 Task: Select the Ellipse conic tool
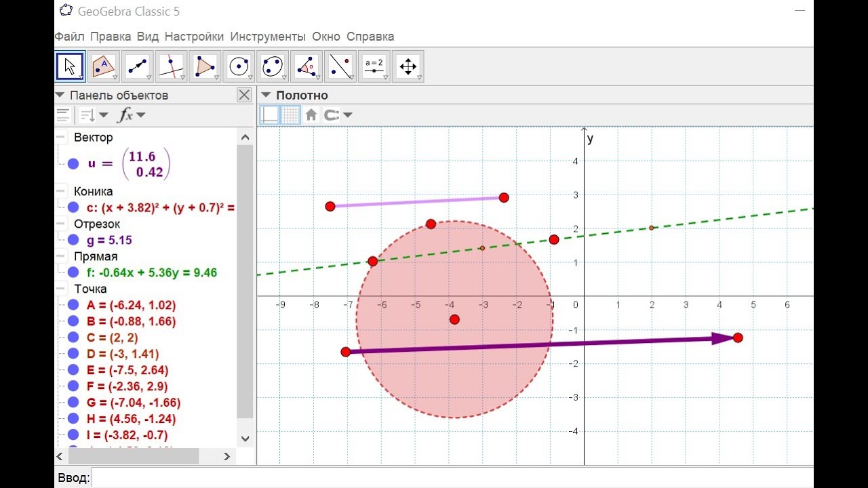click(273, 66)
